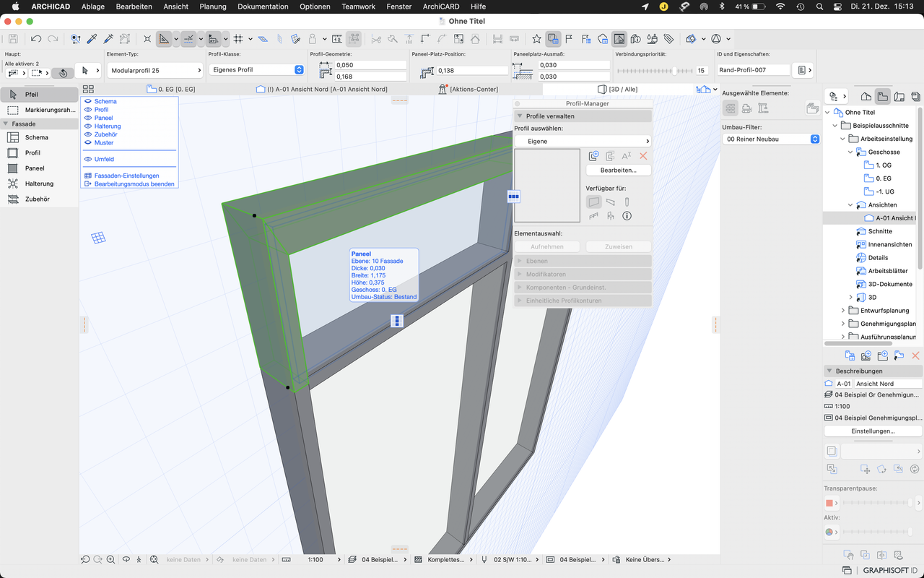The image size is (924, 578).
Task: Click the Einstellungen... button in navigator
Action: pyautogui.click(x=873, y=431)
